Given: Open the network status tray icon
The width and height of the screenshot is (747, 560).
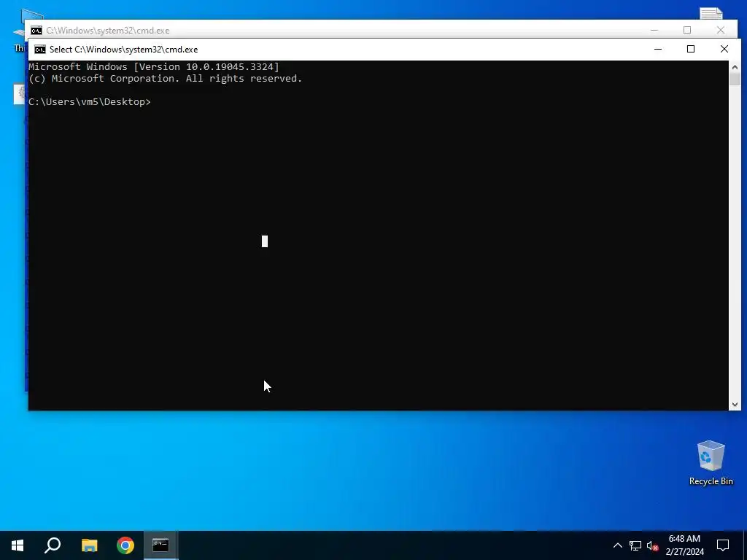Looking at the screenshot, I should coord(635,545).
